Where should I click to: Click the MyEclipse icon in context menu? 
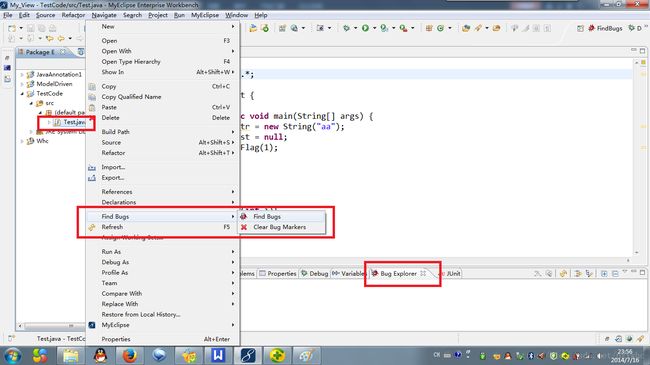[x=92, y=325]
